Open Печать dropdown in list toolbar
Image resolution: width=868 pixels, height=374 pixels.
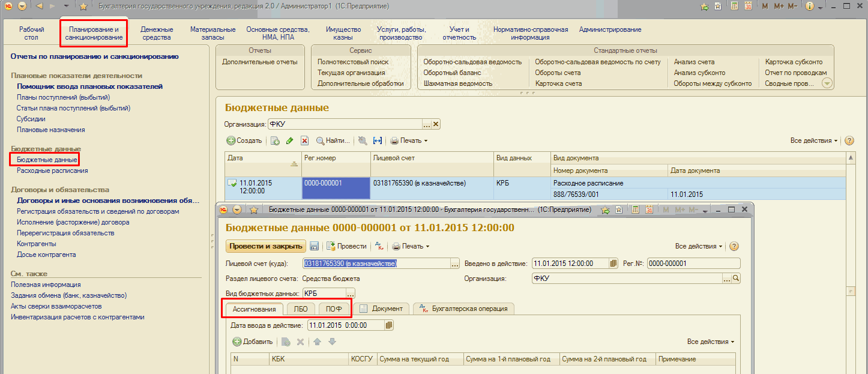[x=409, y=140]
